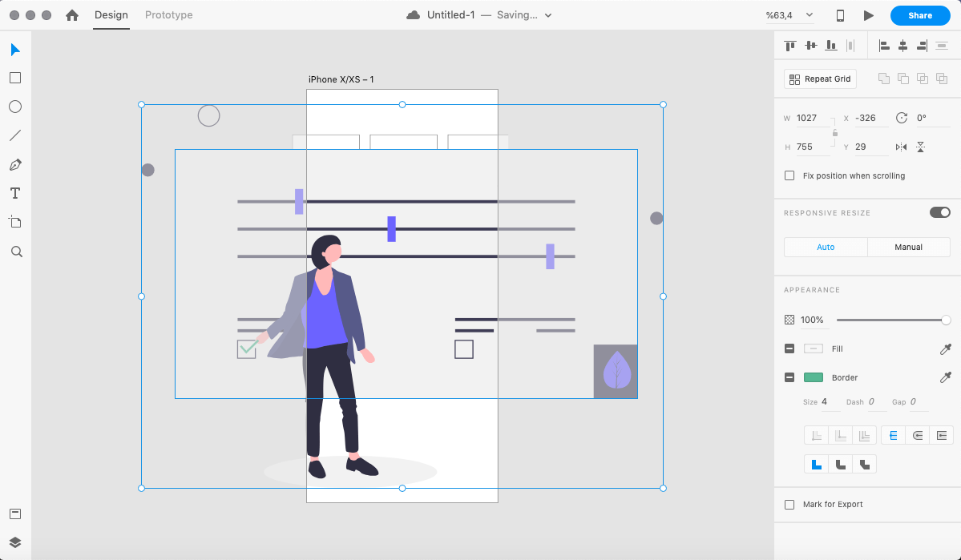961x560 pixels.
Task: Pick the Text tool
Action: (x=15, y=193)
